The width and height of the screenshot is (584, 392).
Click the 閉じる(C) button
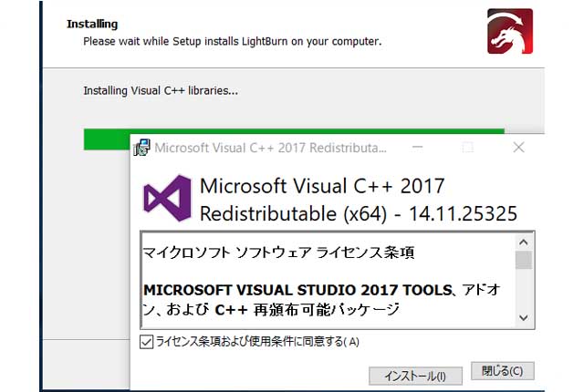point(503,371)
